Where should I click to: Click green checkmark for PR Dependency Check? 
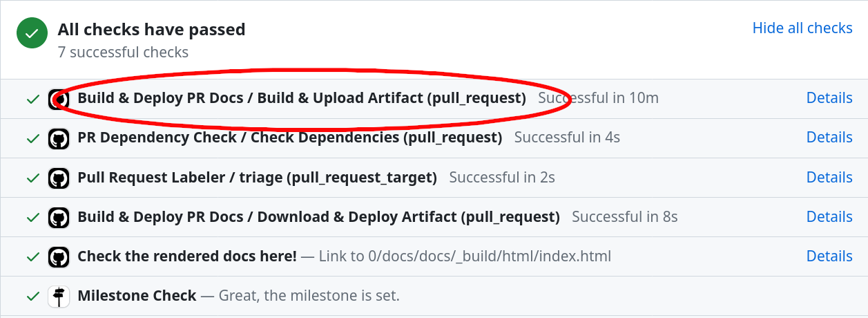pos(32,138)
